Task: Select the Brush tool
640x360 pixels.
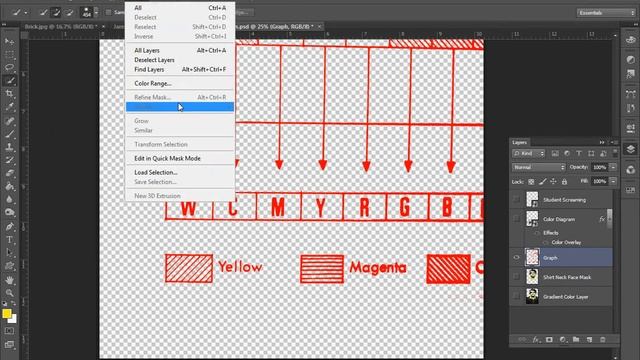Action: point(9,134)
